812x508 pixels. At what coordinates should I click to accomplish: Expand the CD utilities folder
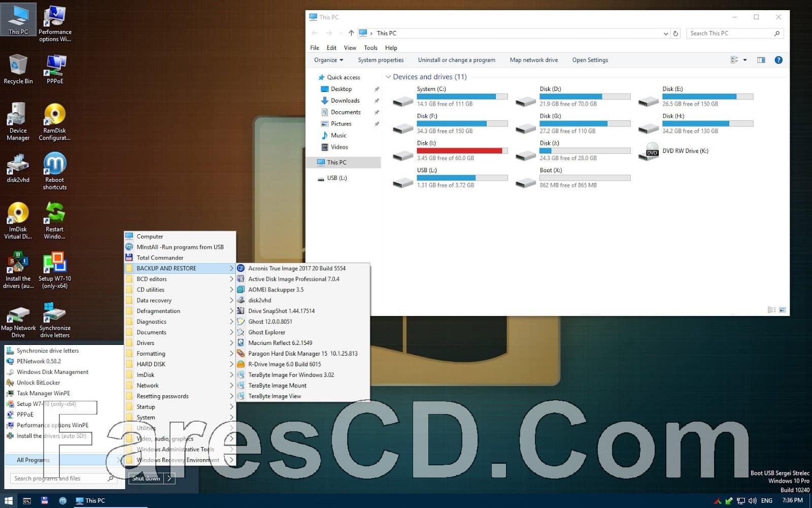(180, 290)
